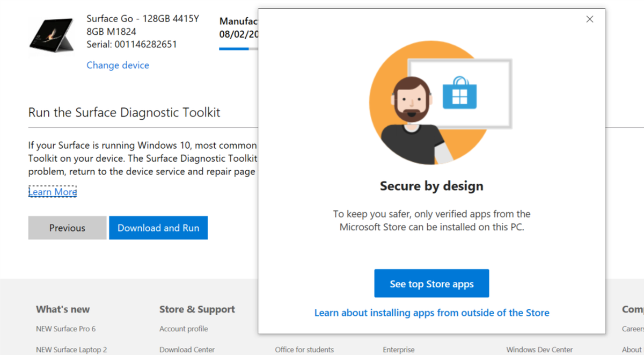Click the Secure by design heading text
This screenshot has height=355, width=644.
(x=431, y=186)
